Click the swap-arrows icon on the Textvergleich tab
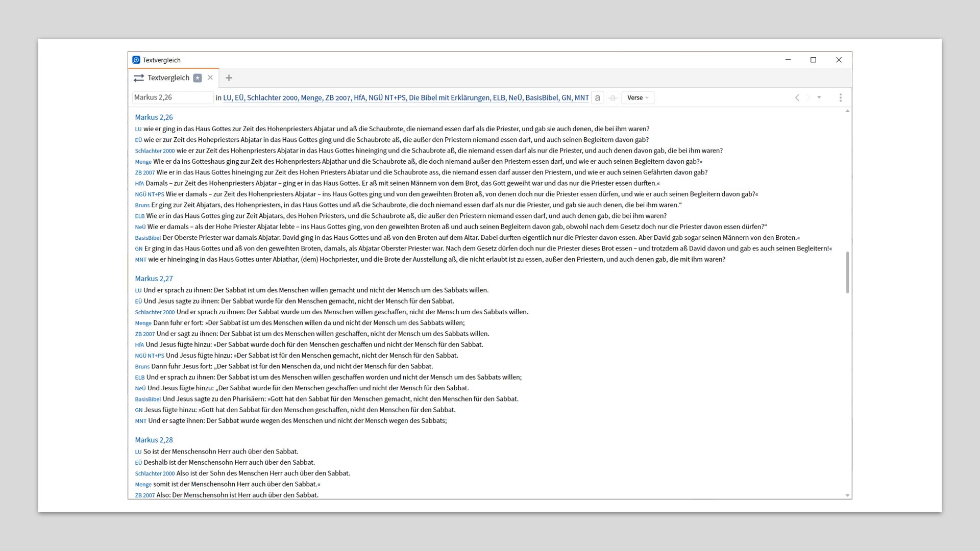980x551 pixels. click(139, 78)
